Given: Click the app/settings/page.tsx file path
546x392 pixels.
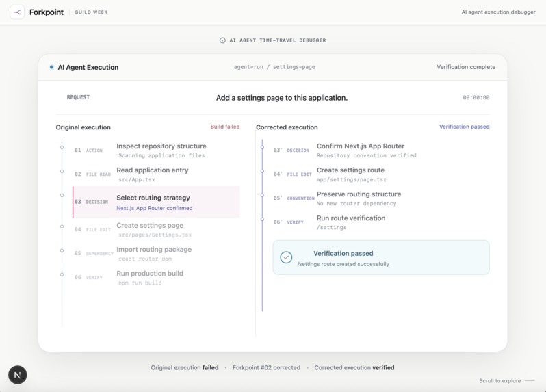Looking at the screenshot, I should (x=352, y=180).
